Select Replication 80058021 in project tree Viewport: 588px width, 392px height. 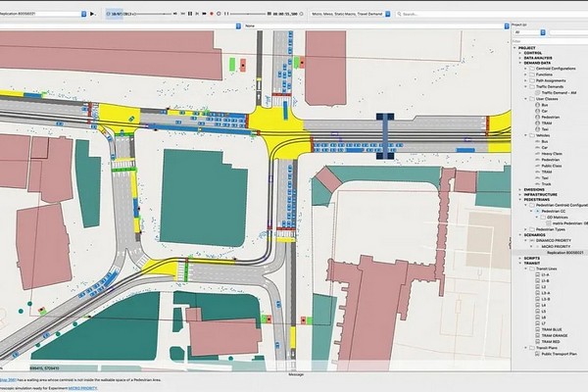coord(564,253)
